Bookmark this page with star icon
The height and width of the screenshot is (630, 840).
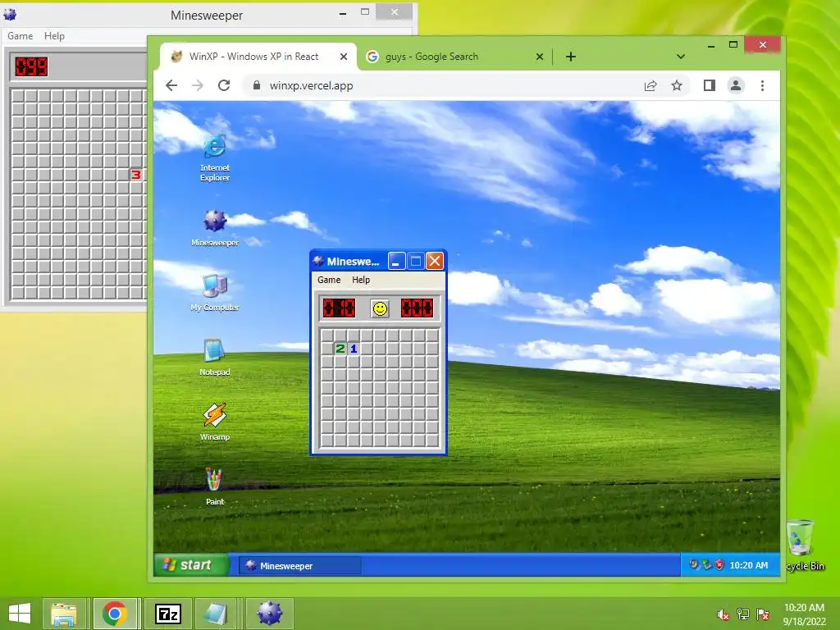pyautogui.click(x=677, y=85)
